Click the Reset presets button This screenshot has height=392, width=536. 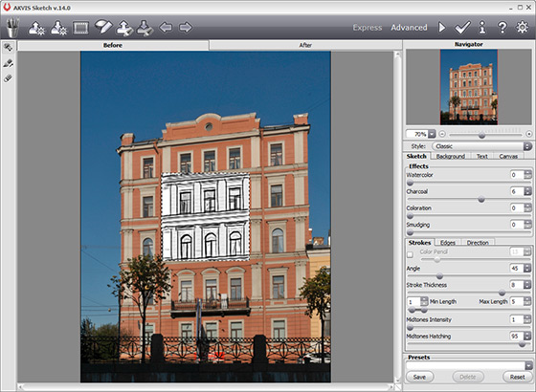[x=517, y=377]
